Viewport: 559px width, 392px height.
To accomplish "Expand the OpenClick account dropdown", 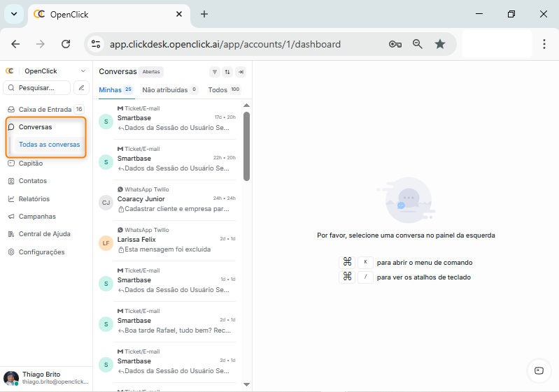I will click(x=83, y=71).
